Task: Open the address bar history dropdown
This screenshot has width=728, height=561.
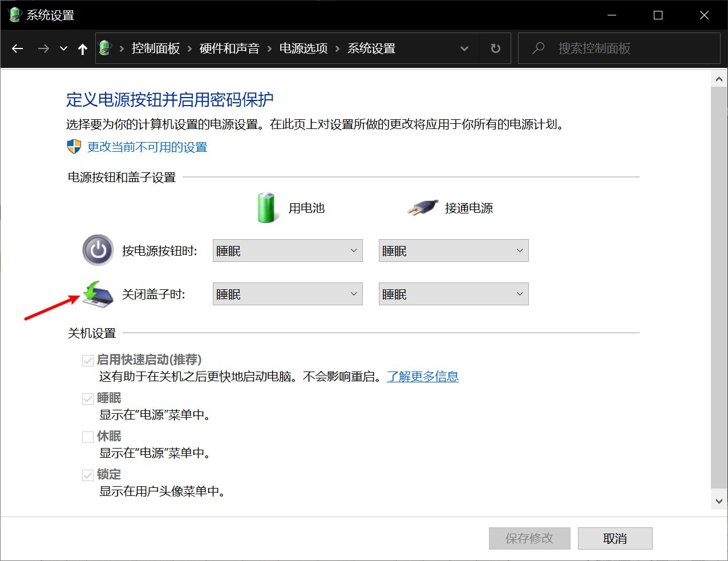Action: click(464, 49)
